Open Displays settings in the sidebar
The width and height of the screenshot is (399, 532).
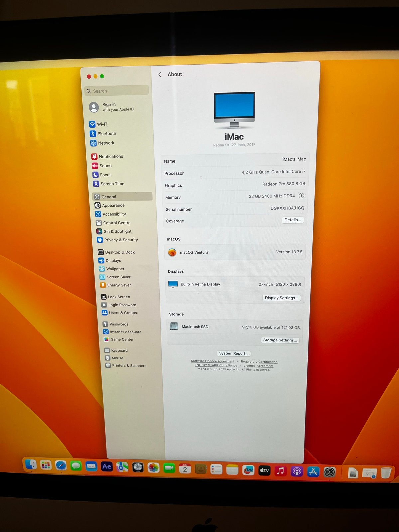click(x=110, y=260)
